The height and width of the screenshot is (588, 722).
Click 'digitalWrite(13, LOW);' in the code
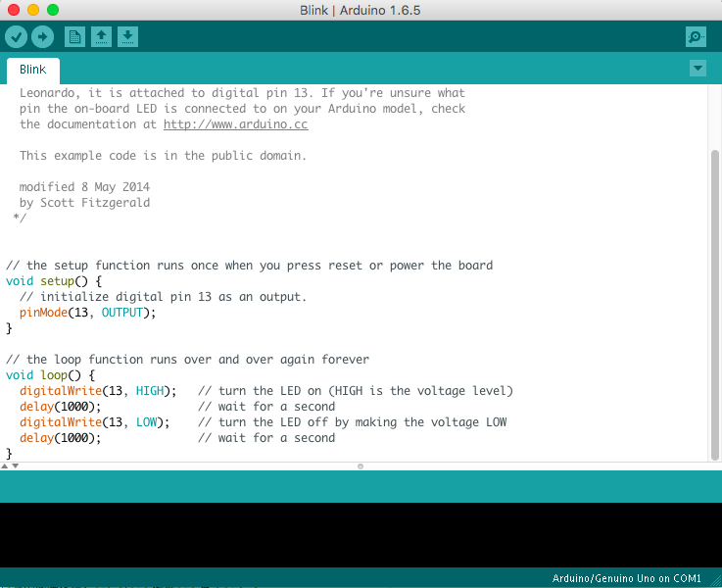coord(94,421)
